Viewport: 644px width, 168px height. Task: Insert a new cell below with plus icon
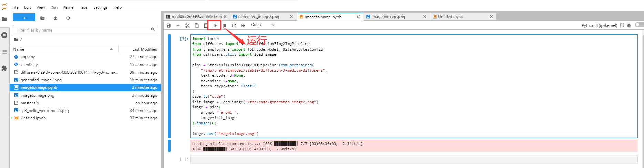(178, 25)
